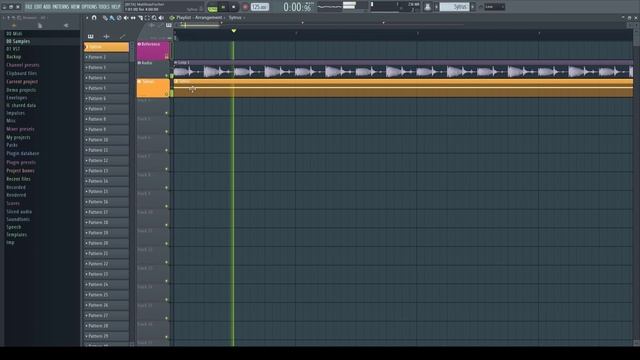The image size is (640, 360).
Task: Expand the Packs folder in browser
Action: click(12, 145)
